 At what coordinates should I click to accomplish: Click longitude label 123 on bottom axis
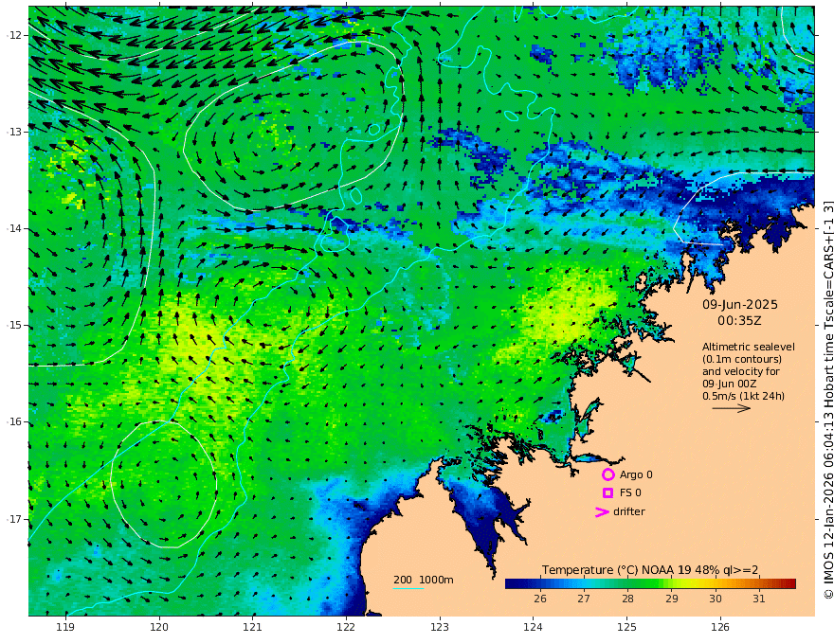(440, 628)
